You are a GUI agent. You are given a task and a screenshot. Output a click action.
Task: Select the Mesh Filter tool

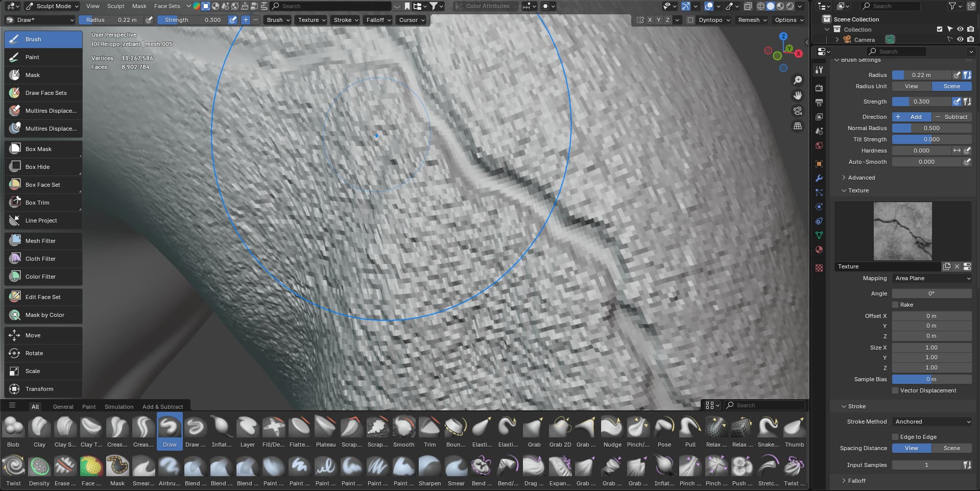(43, 241)
